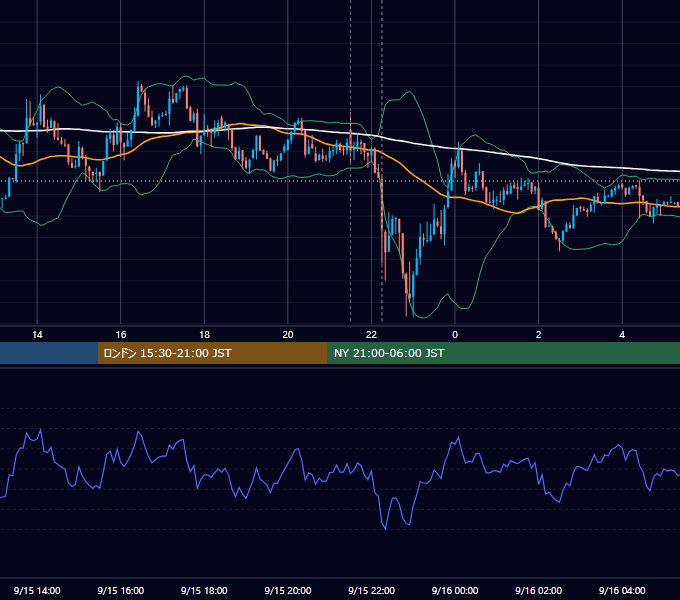The width and height of the screenshot is (680, 600).
Task: Click the hour label 14 on chart axis
Action: (37, 335)
